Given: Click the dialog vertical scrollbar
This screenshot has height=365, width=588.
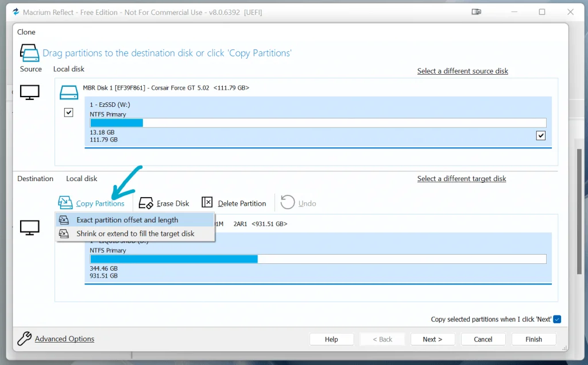Looking at the screenshot, I should [579, 212].
